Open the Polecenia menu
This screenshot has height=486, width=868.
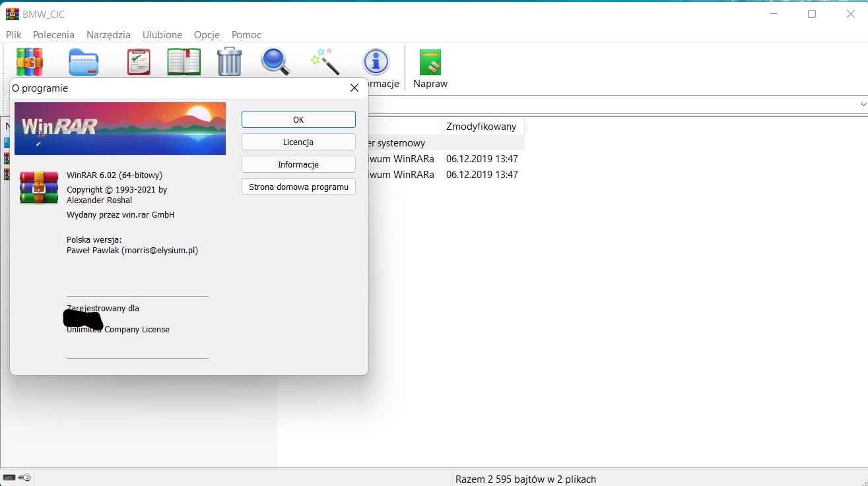pyautogui.click(x=53, y=35)
